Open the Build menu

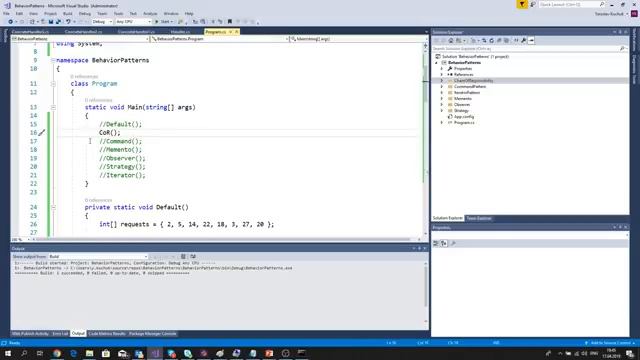(x=68, y=13)
